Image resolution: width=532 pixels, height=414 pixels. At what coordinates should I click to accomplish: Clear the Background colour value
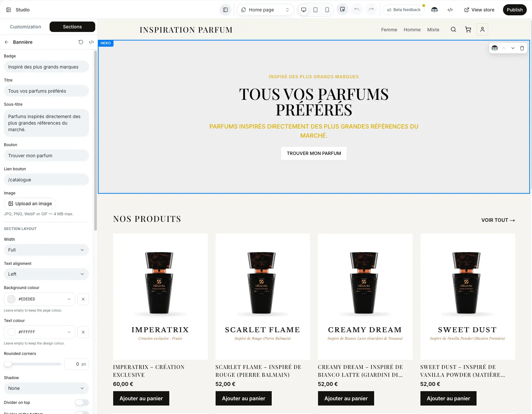coord(83,299)
